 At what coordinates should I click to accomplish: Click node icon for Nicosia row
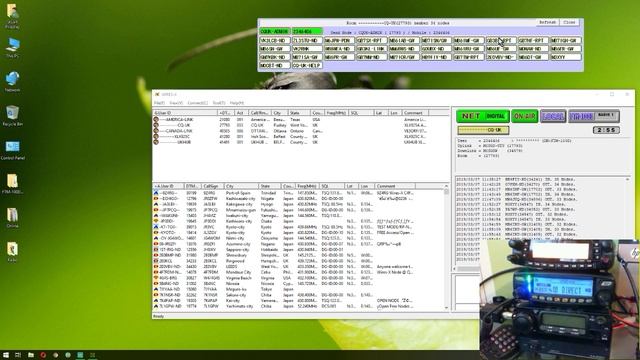pos(156,283)
